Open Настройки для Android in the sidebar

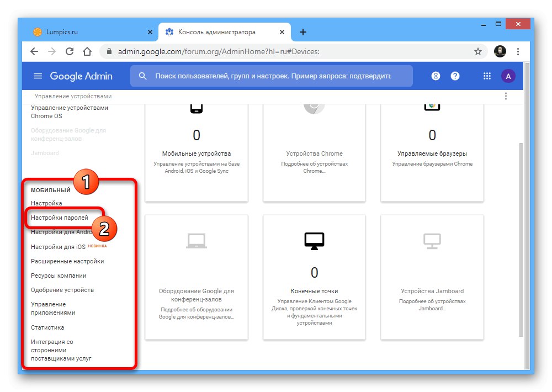pyautogui.click(x=62, y=232)
